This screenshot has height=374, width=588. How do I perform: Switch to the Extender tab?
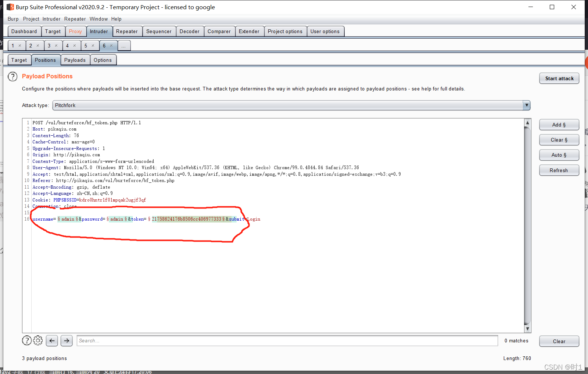(x=249, y=31)
